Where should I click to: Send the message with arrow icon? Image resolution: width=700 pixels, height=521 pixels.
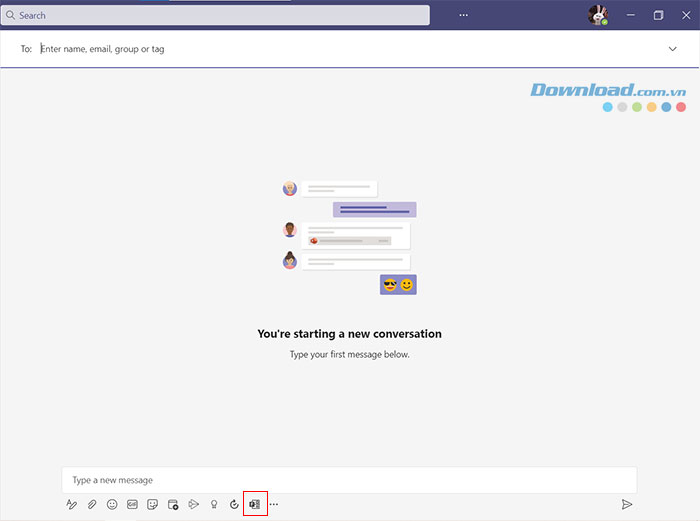point(627,505)
